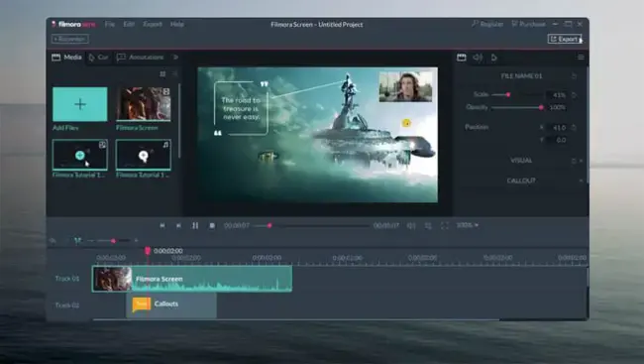The height and width of the screenshot is (364, 644).
Task: Collapse the CALLOUT section chevron
Action: click(582, 181)
